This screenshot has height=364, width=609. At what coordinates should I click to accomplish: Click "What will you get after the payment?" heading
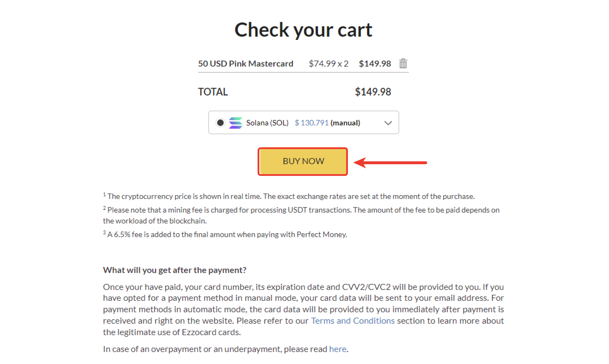(175, 270)
